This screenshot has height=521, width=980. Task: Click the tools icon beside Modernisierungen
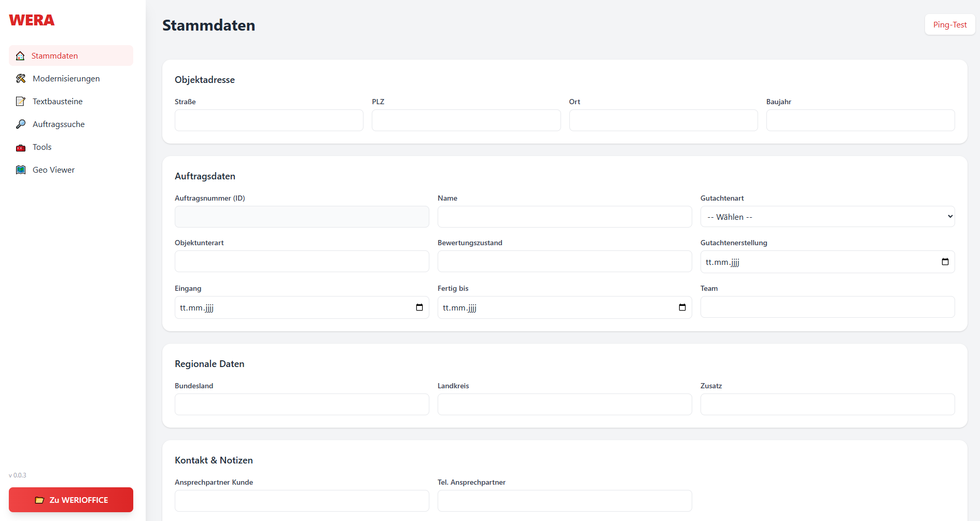point(21,79)
